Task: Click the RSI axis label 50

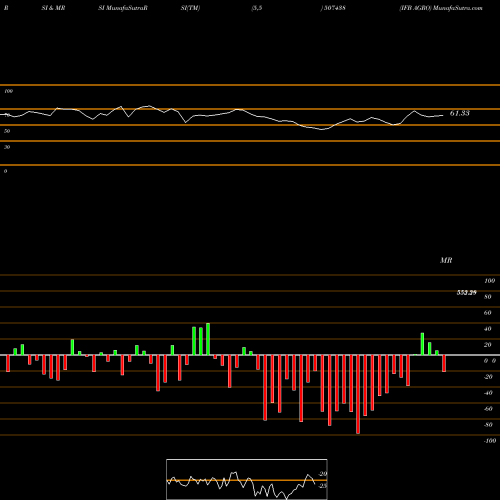Action: pos(7,131)
